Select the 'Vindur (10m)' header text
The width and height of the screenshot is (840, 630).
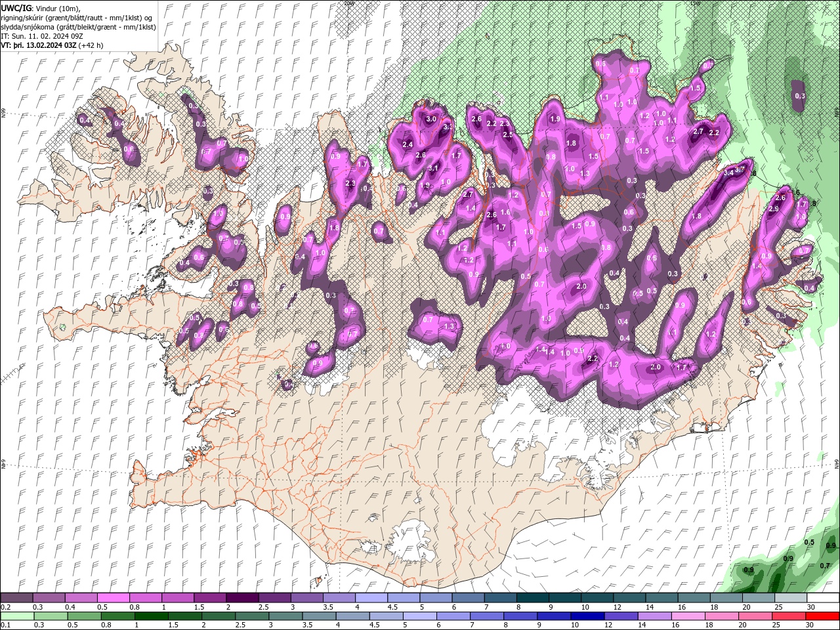coord(57,8)
